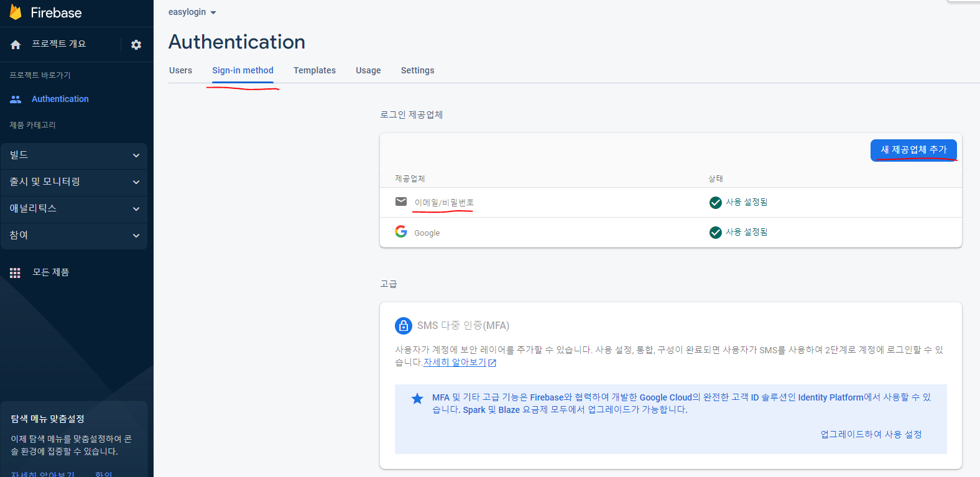Click the SMS 다중 인증(MFA) heading
980x477 pixels.
(463, 326)
